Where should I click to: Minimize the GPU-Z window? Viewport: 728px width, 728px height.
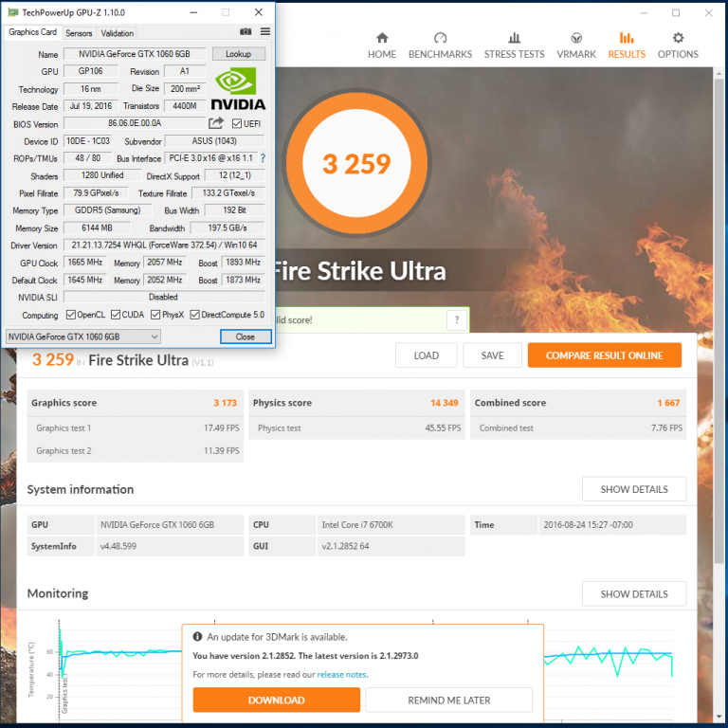coord(194,12)
